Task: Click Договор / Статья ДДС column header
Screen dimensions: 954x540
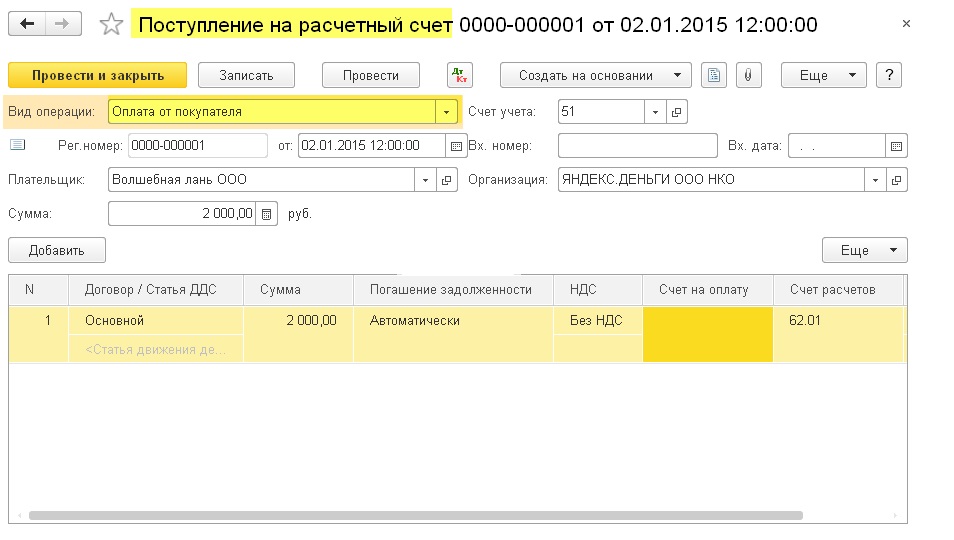Action: click(x=156, y=290)
